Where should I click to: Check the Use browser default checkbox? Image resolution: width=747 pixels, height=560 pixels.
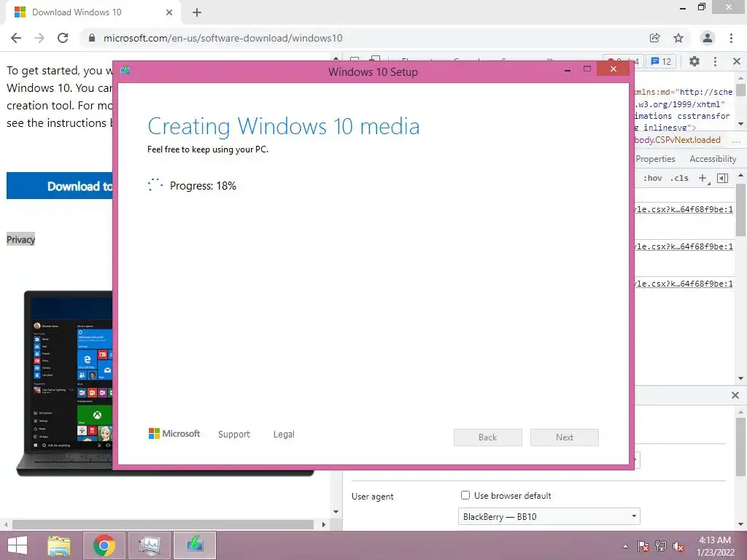click(x=465, y=495)
